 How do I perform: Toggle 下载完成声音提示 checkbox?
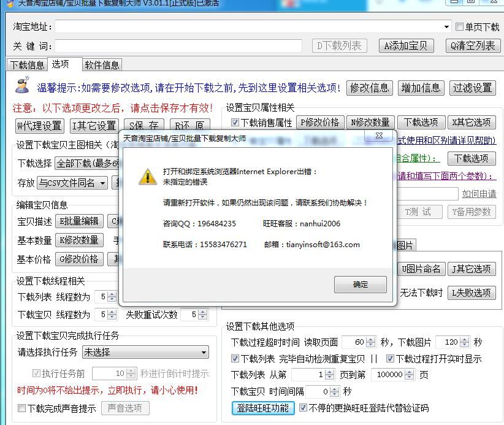22,408
